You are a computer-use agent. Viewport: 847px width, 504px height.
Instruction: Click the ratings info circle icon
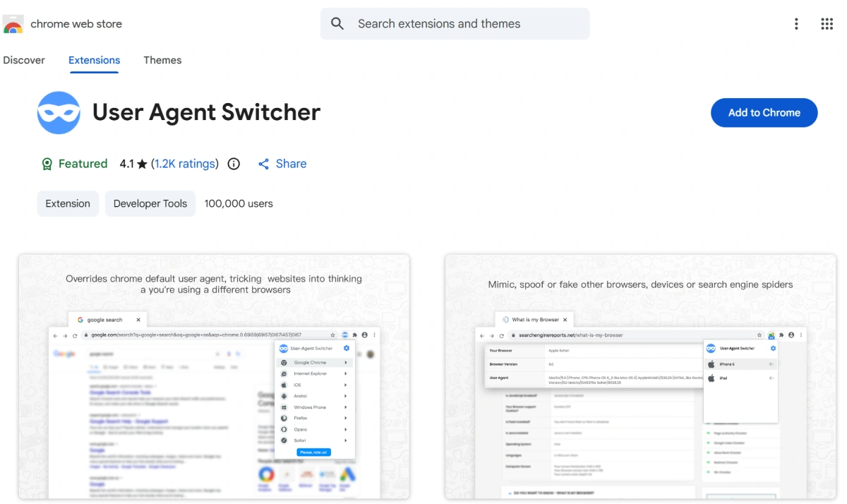tap(234, 164)
